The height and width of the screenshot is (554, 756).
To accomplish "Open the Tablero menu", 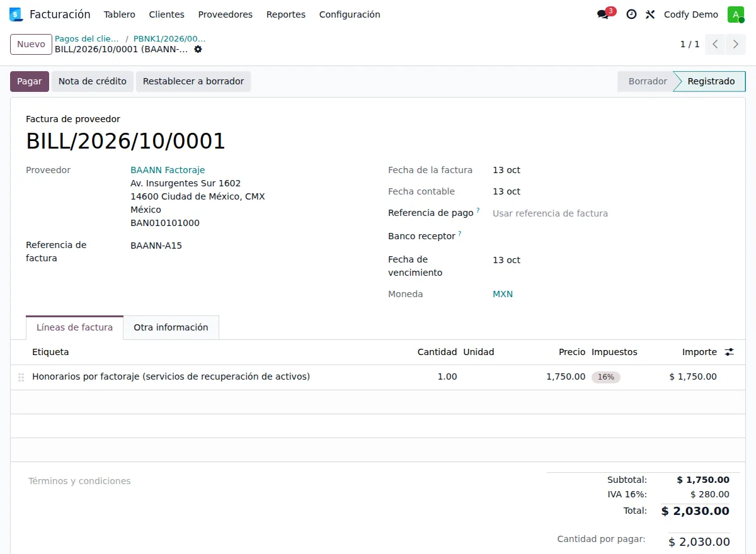I will click(x=120, y=14).
